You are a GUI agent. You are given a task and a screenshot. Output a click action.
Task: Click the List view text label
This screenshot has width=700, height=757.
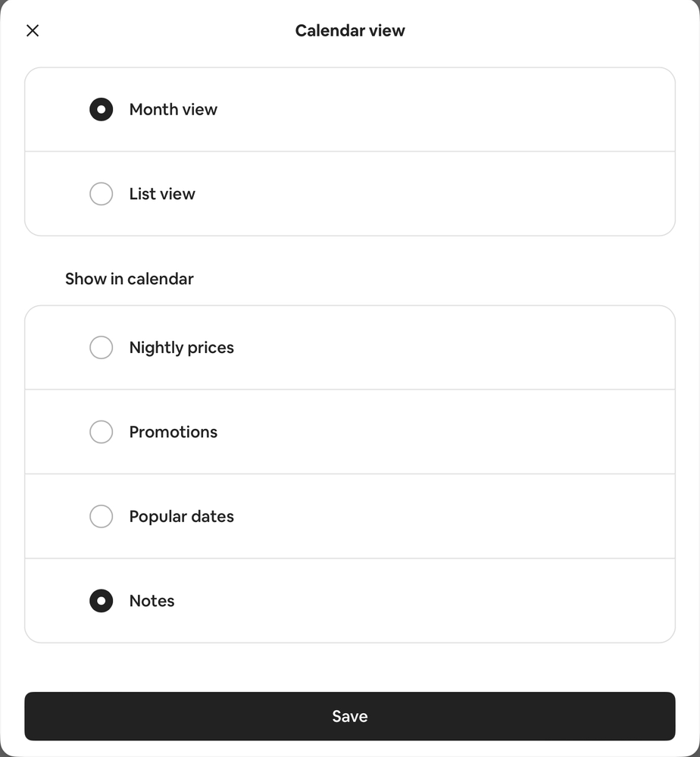[162, 194]
